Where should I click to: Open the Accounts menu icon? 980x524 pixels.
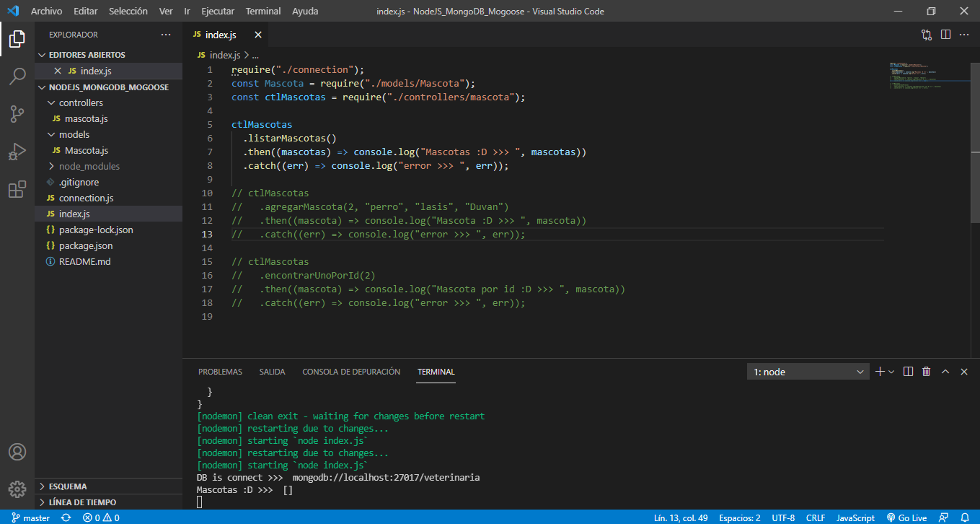(x=17, y=452)
